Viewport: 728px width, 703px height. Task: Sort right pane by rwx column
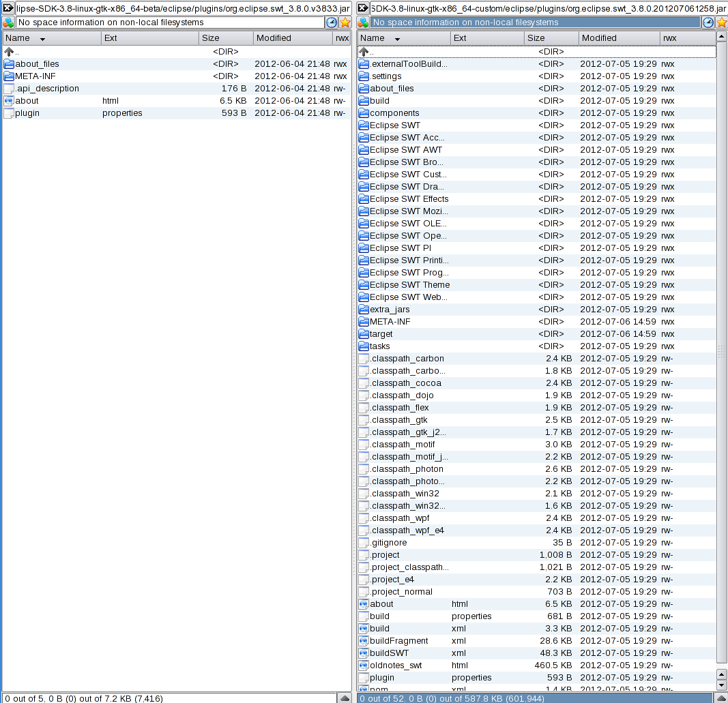coord(688,38)
